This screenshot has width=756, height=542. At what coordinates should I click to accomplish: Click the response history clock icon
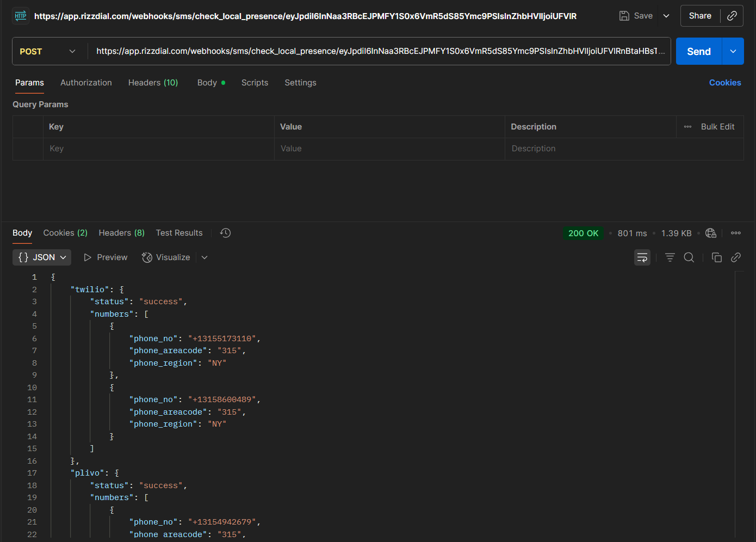[x=225, y=233]
